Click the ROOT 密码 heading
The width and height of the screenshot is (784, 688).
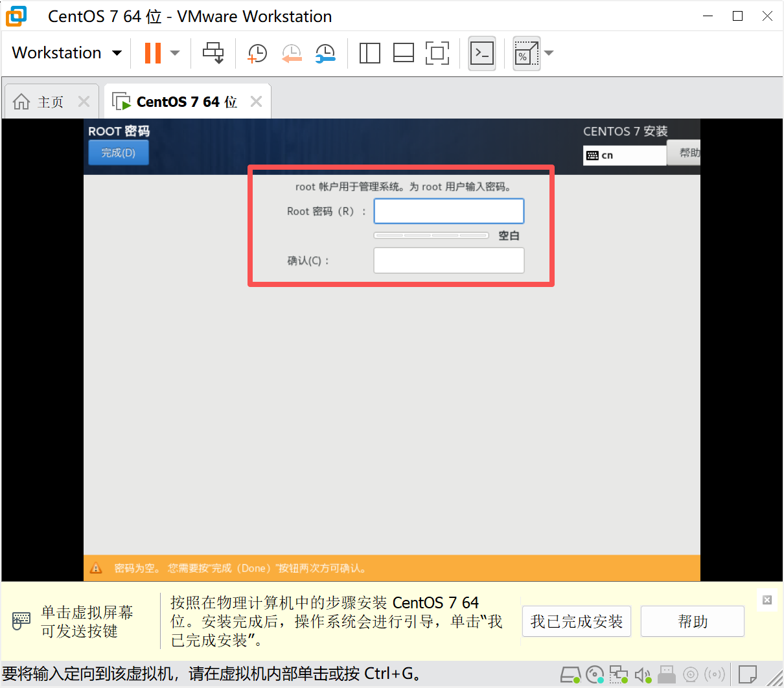point(119,131)
